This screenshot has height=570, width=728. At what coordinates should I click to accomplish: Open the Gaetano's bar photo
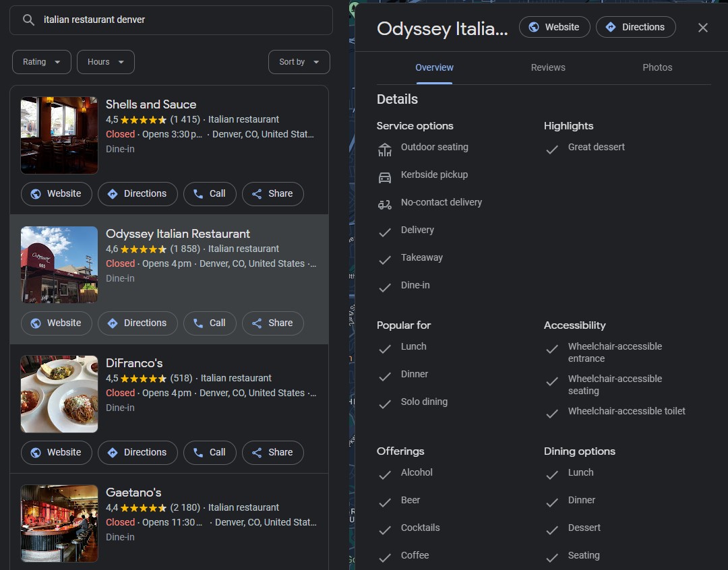click(59, 524)
